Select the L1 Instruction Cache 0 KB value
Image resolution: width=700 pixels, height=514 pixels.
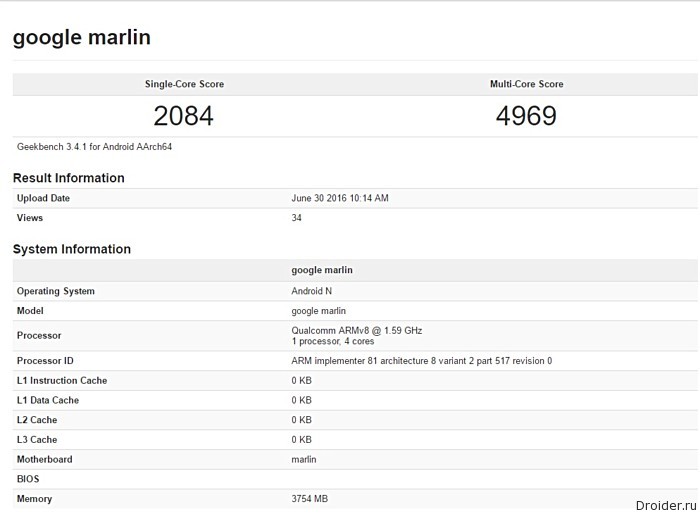[301, 380]
